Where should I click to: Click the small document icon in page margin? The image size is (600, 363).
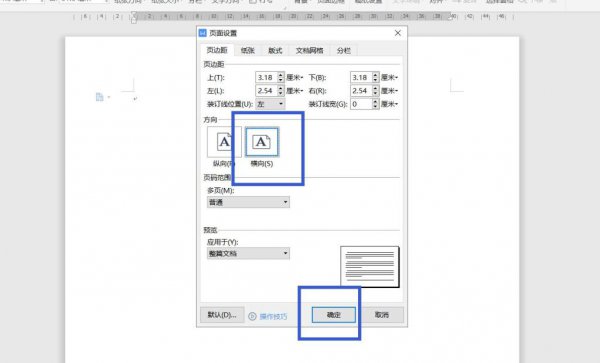(99, 97)
